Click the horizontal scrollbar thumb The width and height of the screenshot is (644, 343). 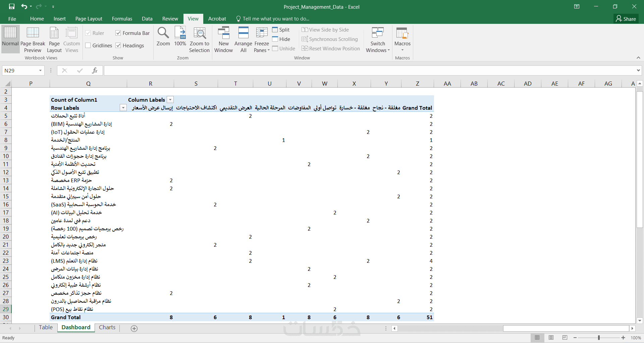(x=566, y=329)
